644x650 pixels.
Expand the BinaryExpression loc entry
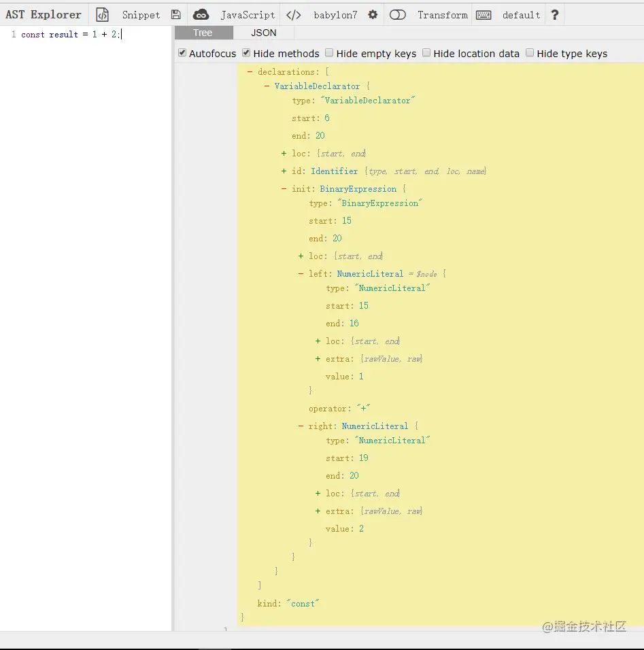(301, 256)
